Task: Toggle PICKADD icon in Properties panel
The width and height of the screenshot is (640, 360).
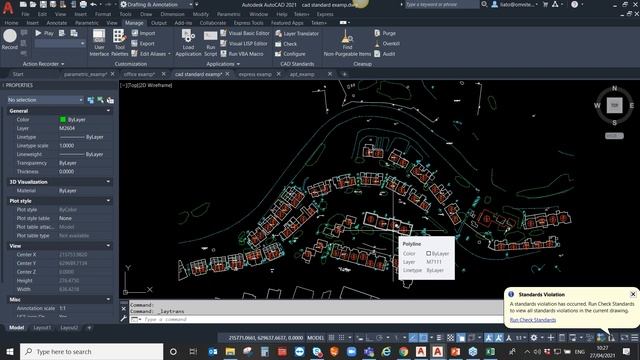Action: point(91,100)
